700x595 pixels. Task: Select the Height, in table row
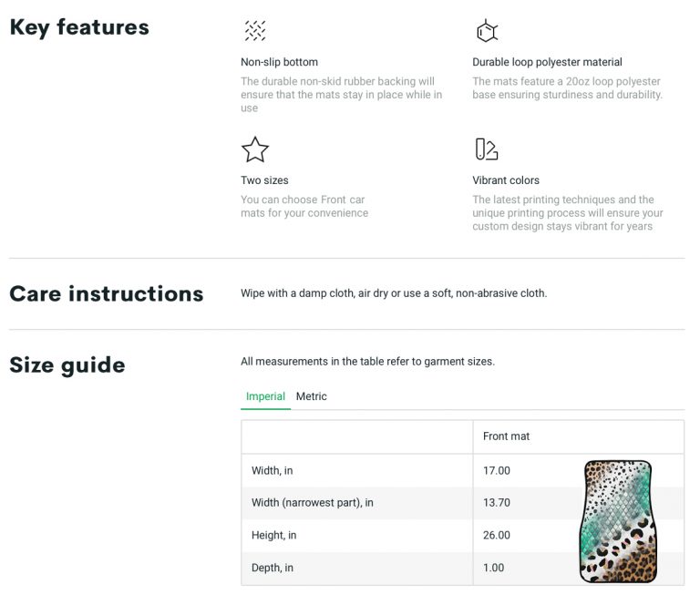pos(462,535)
